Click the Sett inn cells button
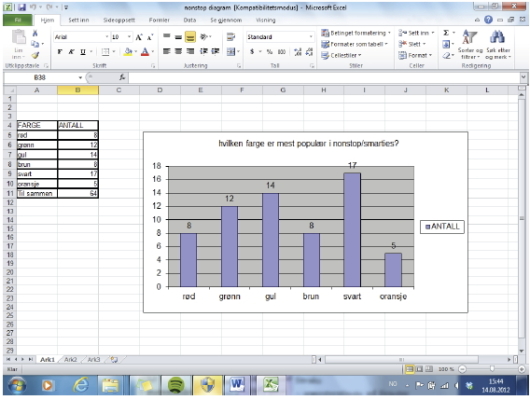This screenshot has height=400, width=530. tap(416, 33)
